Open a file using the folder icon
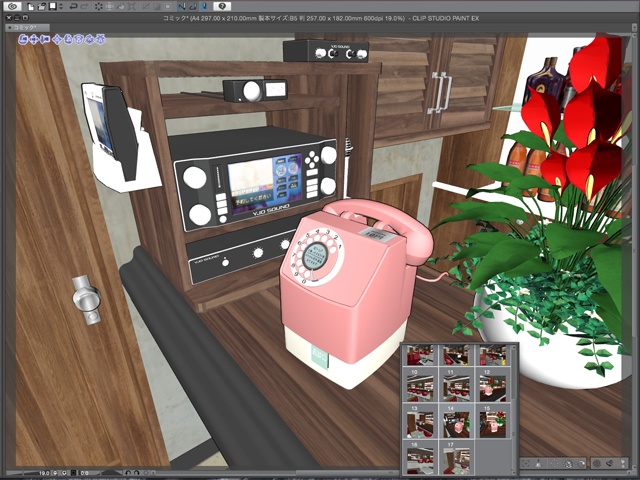 click(x=42, y=7)
